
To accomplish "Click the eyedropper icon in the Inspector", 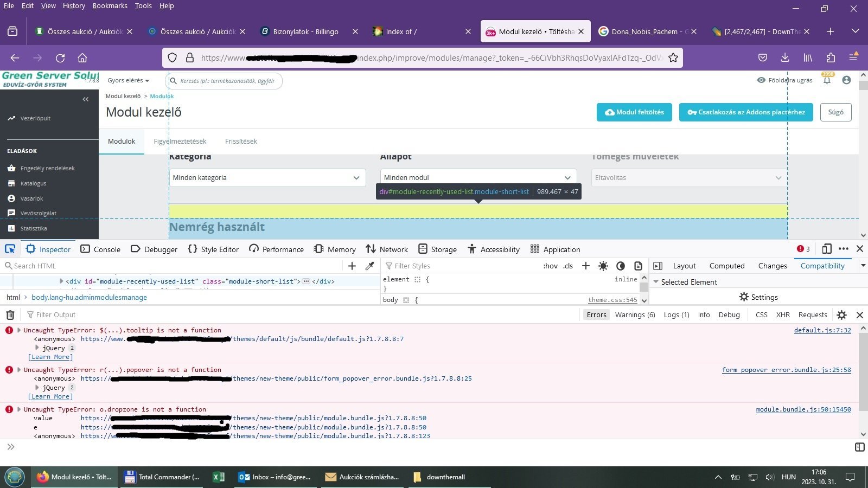I will pos(369,266).
